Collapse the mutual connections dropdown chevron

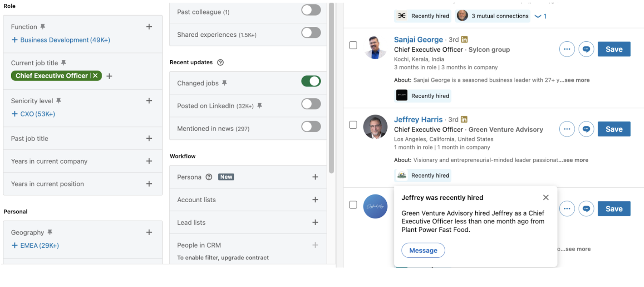pos(537,16)
